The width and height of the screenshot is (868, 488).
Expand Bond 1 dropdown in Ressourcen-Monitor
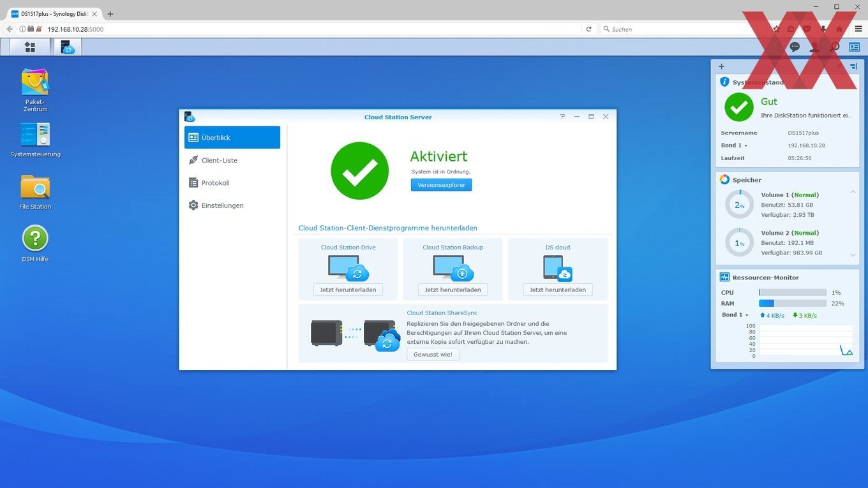coord(735,314)
